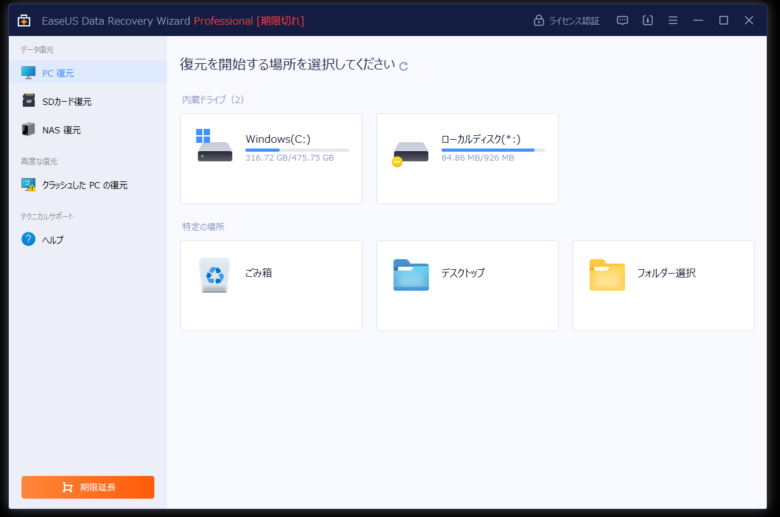
Task: Click the crashed PC warning icon
Action: coord(28,185)
